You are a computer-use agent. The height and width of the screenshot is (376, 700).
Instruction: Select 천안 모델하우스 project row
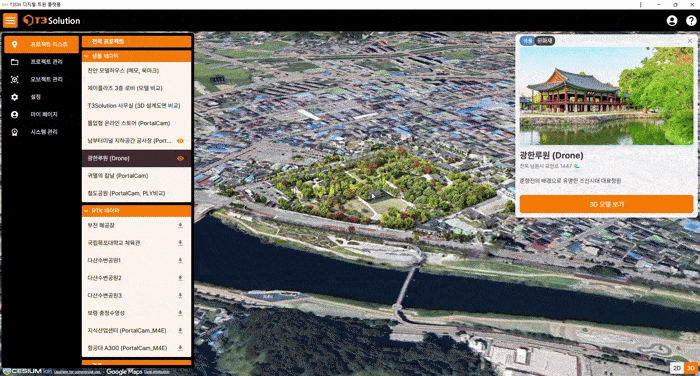tap(137, 71)
